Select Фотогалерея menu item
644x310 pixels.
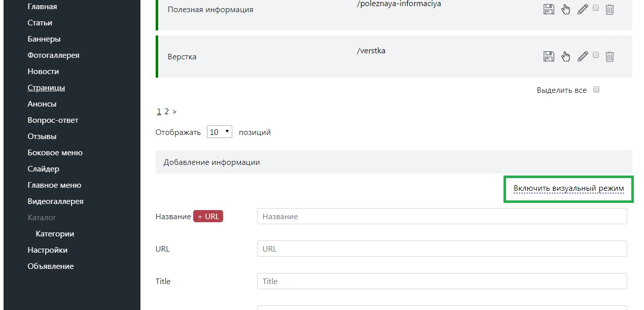point(53,55)
